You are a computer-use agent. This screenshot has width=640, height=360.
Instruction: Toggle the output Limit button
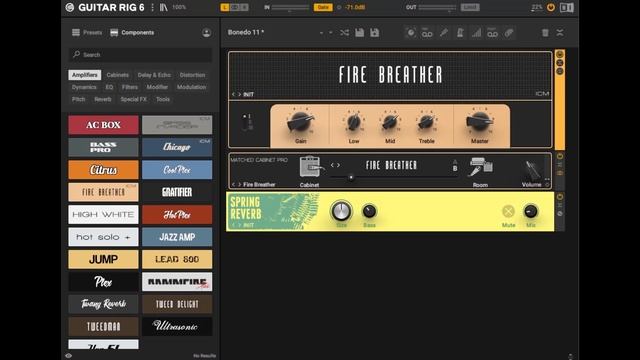[470, 7]
